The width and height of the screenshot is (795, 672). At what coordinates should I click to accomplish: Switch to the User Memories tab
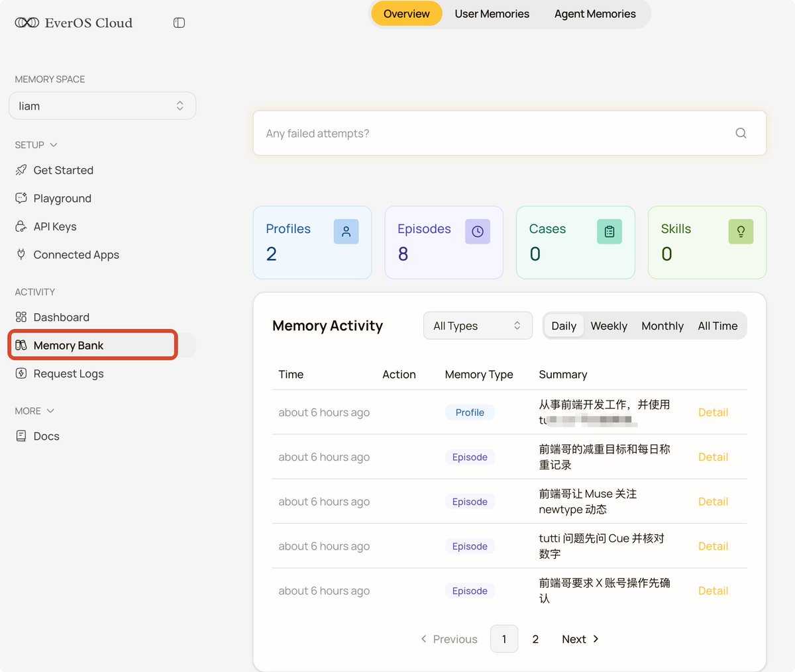pos(492,14)
